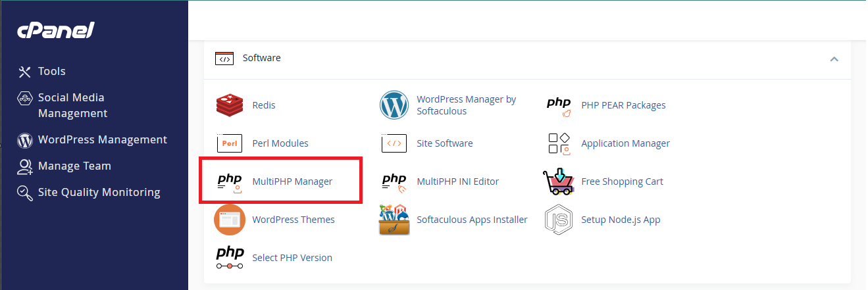Image resolution: width=868 pixels, height=290 pixels.
Task: Click the Select PHP Version icon
Action: (230, 258)
